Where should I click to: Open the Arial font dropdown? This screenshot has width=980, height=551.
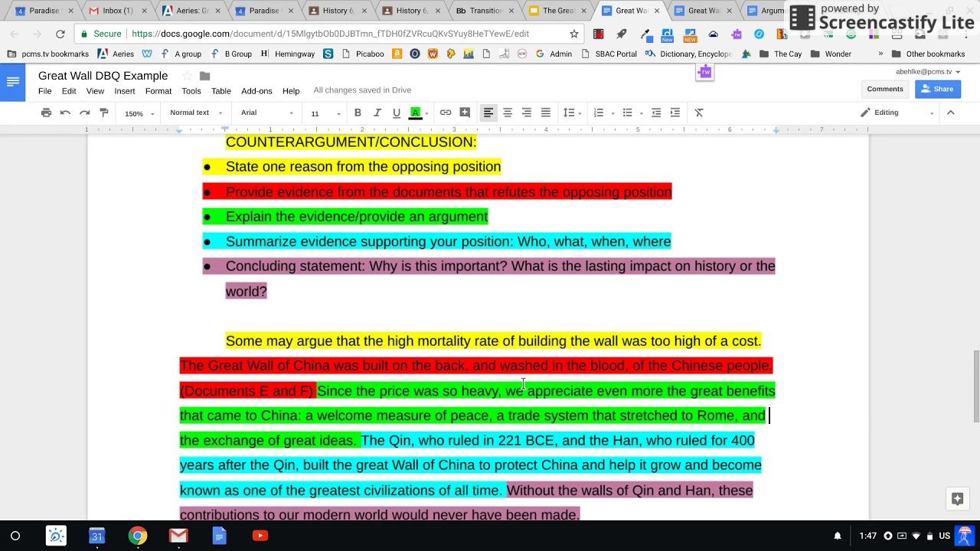point(267,112)
